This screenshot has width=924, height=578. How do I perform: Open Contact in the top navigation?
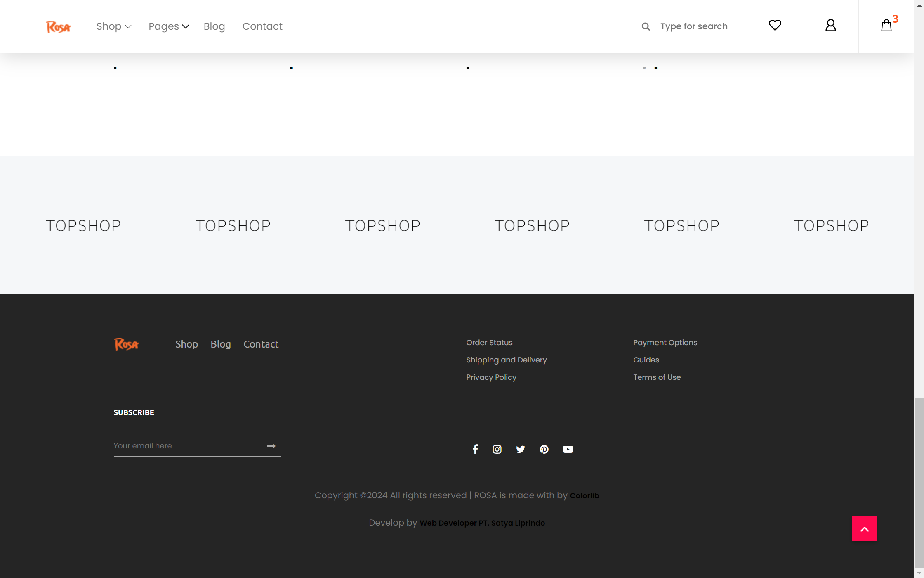(x=262, y=26)
